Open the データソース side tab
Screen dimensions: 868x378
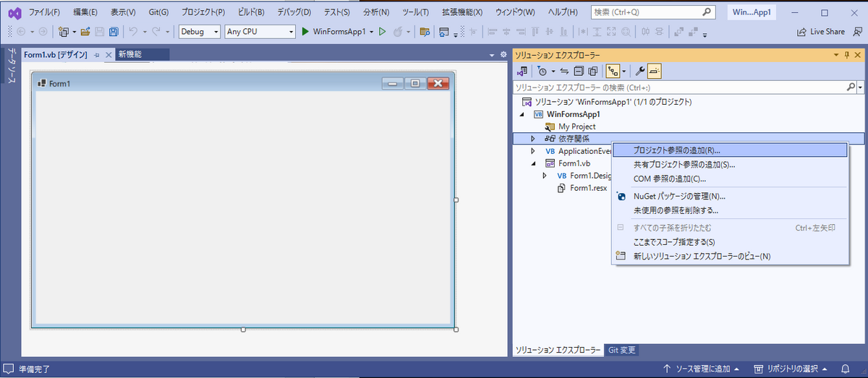tap(11, 67)
